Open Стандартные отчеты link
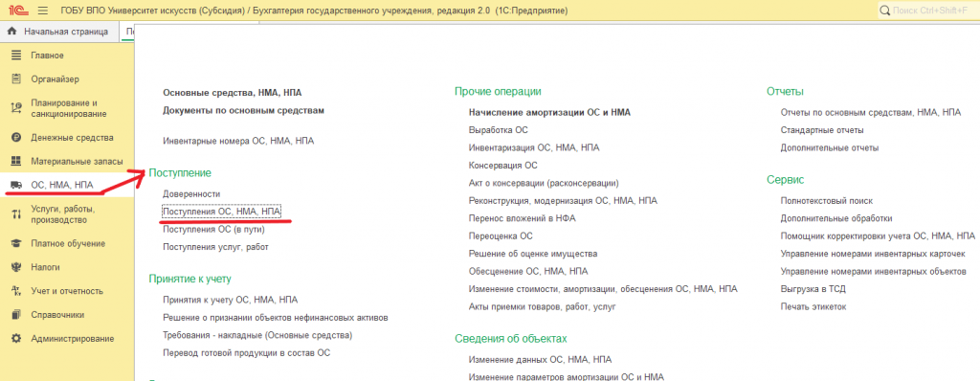This screenshot has width=980, height=381. (x=822, y=130)
